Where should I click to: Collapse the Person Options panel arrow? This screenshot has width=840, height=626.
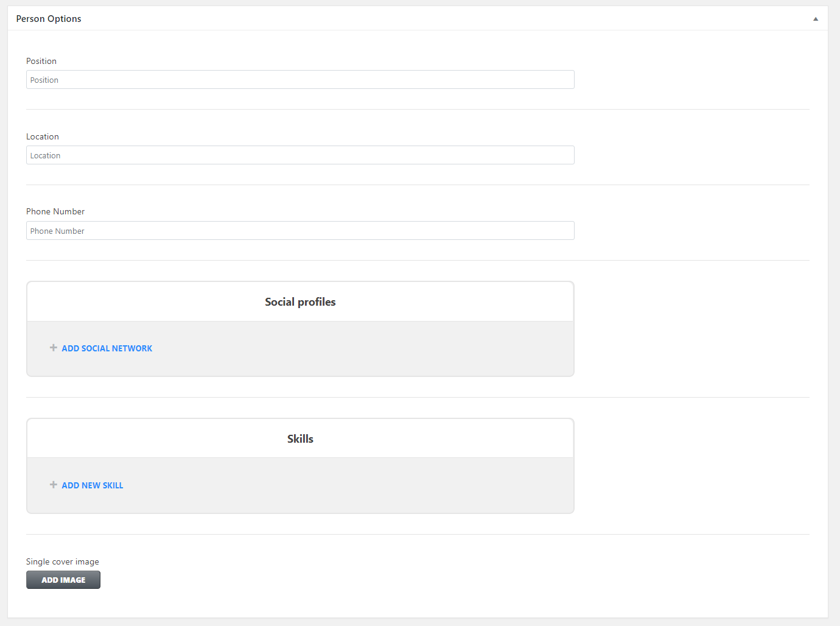[x=816, y=19]
